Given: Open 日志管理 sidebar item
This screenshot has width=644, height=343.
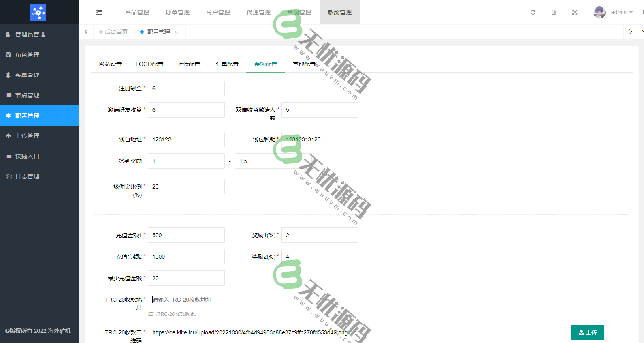Looking at the screenshot, I should click(39, 176).
